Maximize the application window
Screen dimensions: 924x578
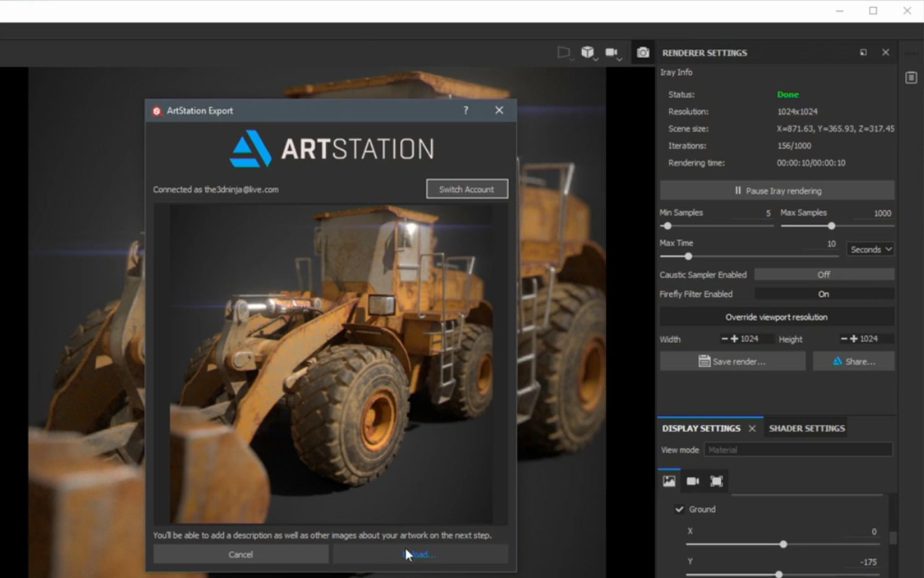[873, 10]
